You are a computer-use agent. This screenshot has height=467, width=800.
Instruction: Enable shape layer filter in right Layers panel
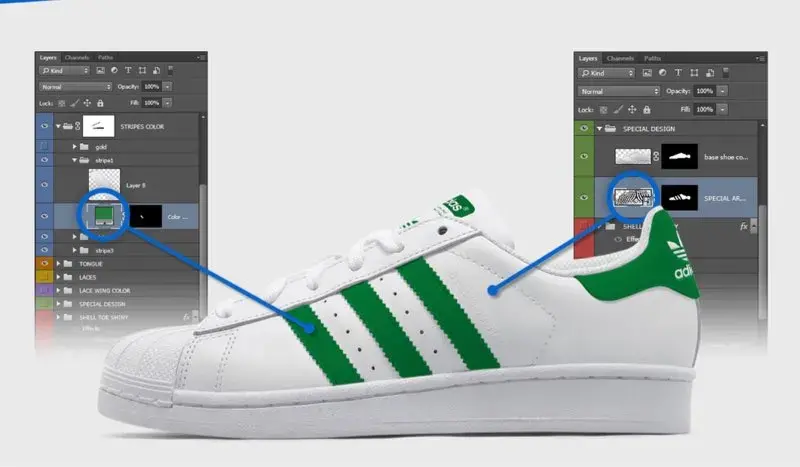[694, 73]
